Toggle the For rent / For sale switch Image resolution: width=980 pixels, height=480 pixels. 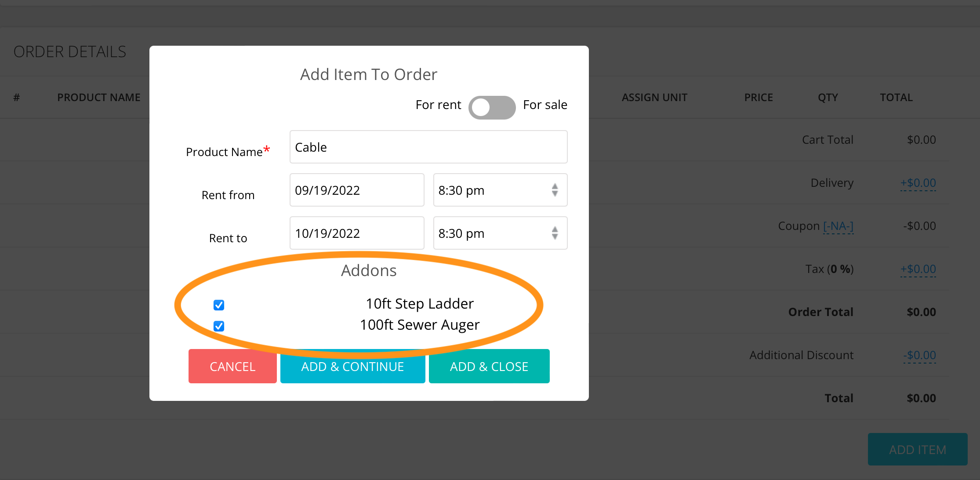tap(492, 107)
